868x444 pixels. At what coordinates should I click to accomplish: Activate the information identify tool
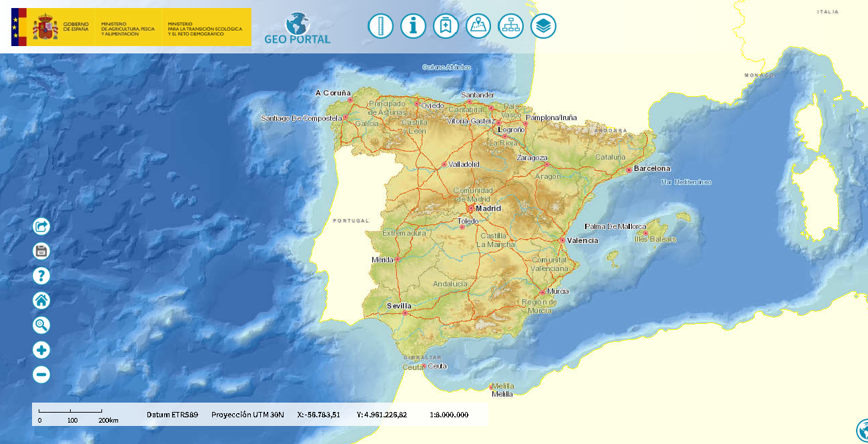pyautogui.click(x=413, y=27)
